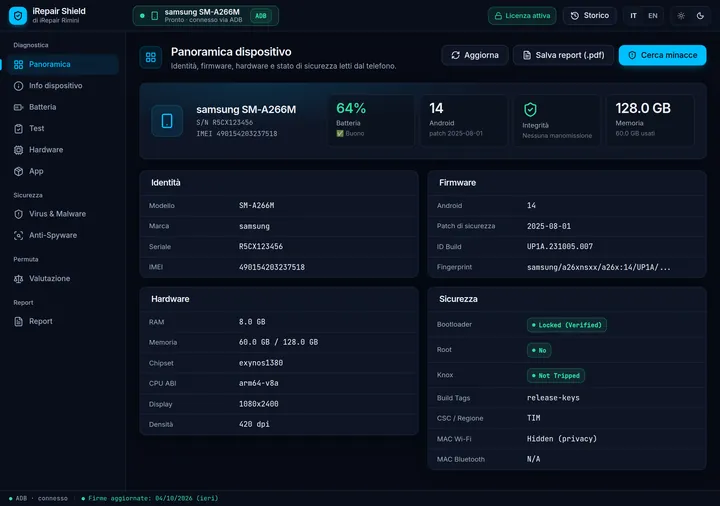Screen dimensions: 720x506
Task: Click the 64% battery stat card
Action: 371,121
